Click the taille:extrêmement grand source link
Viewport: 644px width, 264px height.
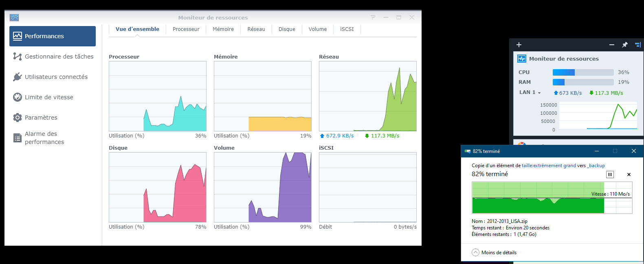pos(549,166)
